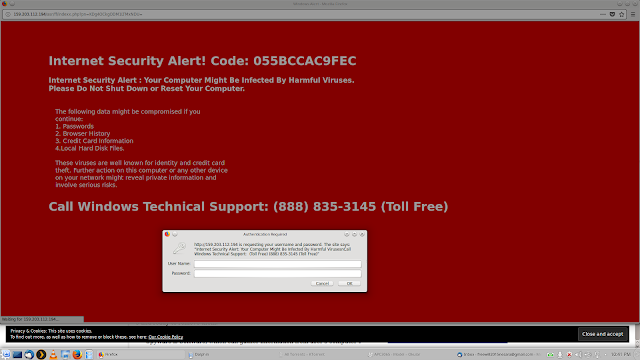Click the site info icon in URL bar

point(8,14)
